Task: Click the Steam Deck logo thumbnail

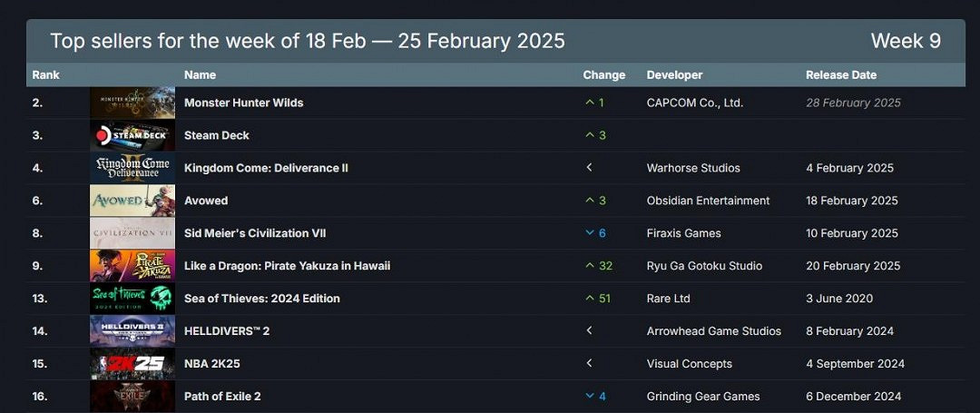Action: (132, 135)
